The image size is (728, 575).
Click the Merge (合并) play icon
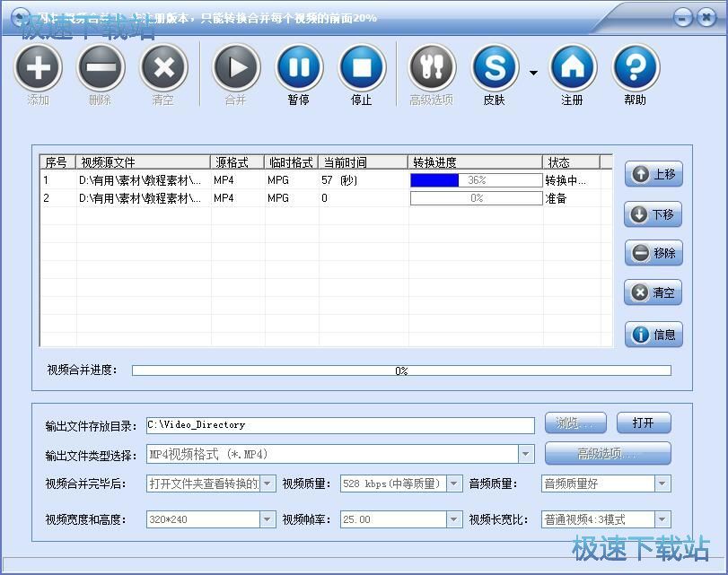point(235,68)
